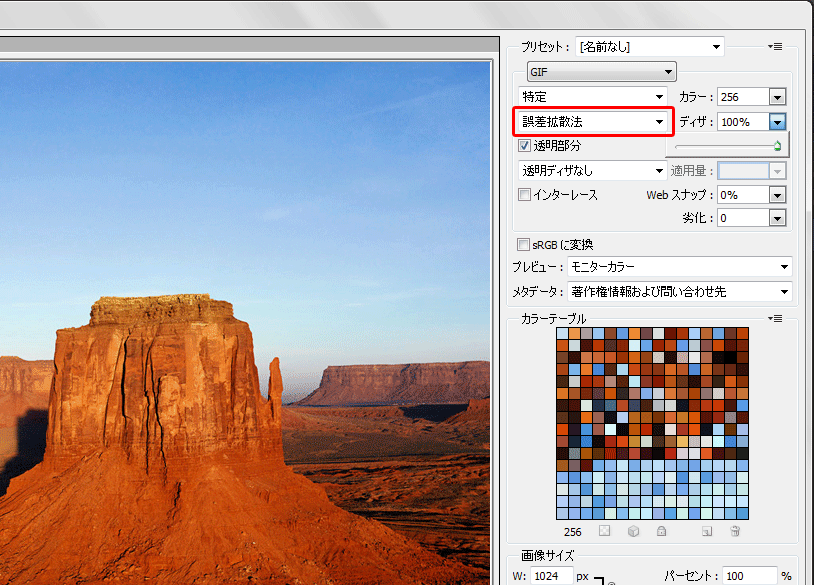Open the プレビュー モニターカラー dropdown

(x=680, y=267)
